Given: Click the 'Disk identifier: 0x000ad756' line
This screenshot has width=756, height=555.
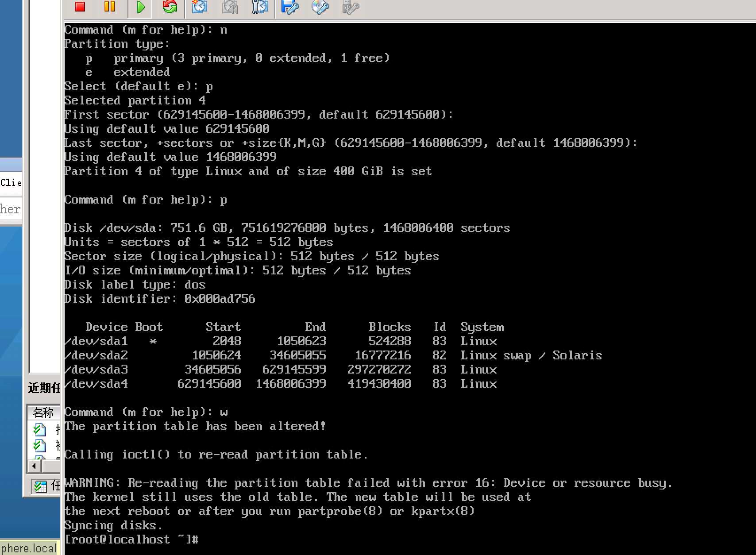Looking at the screenshot, I should pos(160,299).
